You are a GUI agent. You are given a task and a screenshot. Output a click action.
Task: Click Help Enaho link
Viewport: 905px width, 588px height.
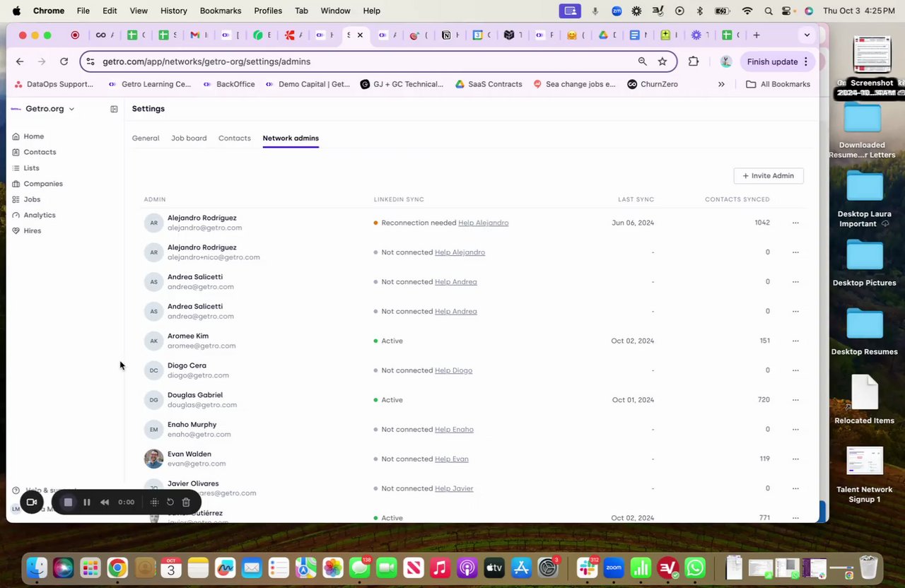click(454, 430)
